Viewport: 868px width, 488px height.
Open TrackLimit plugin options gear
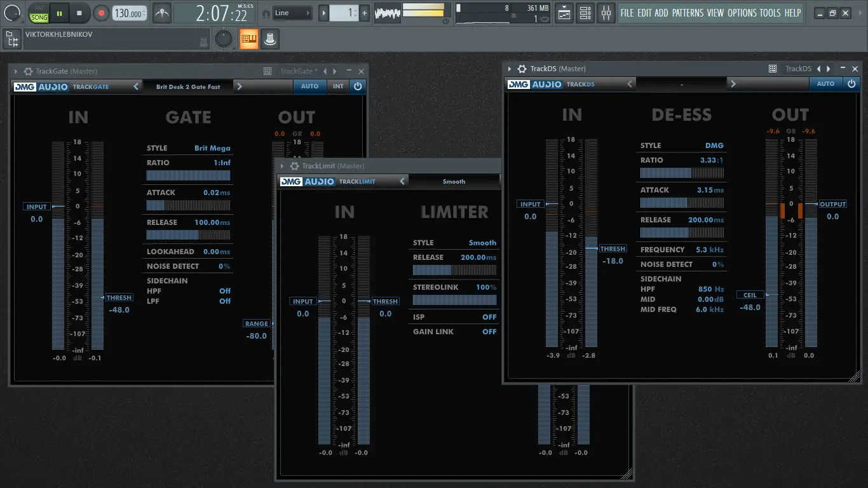[x=294, y=166]
